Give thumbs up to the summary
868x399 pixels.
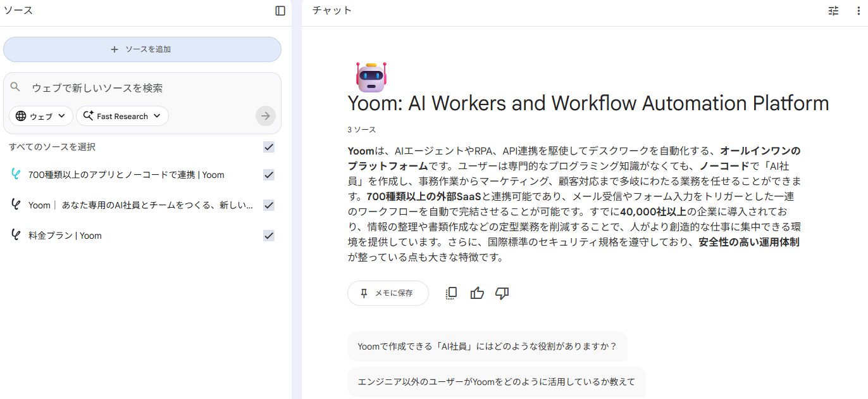[477, 293]
